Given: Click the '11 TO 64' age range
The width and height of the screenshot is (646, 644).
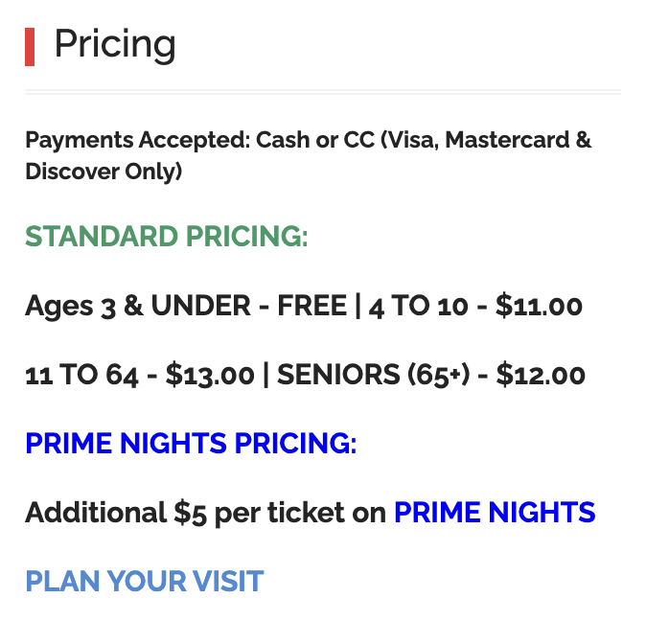Looking at the screenshot, I should [x=81, y=375].
